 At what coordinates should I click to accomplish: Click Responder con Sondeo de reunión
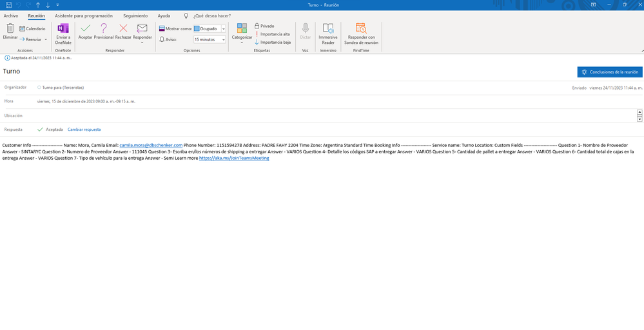(x=361, y=34)
